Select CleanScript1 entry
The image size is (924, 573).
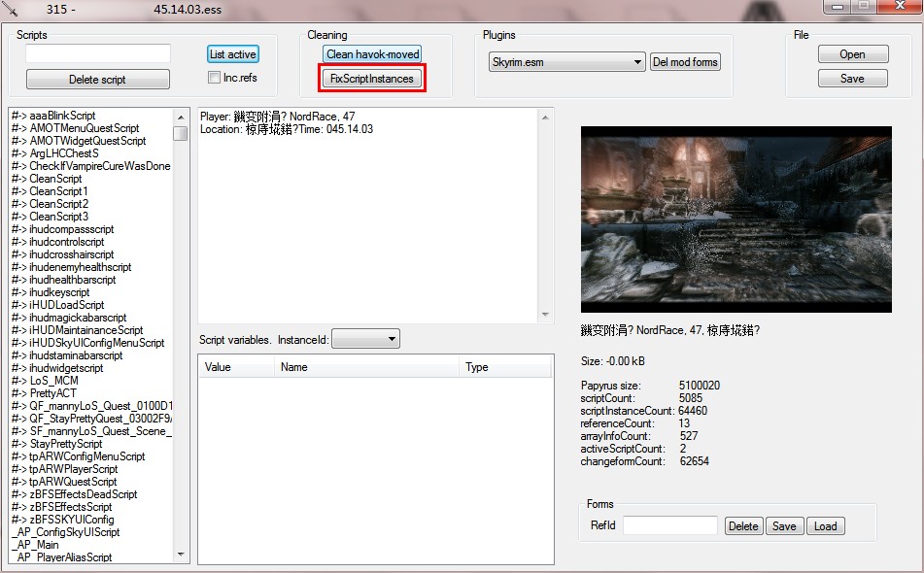click(50, 191)
